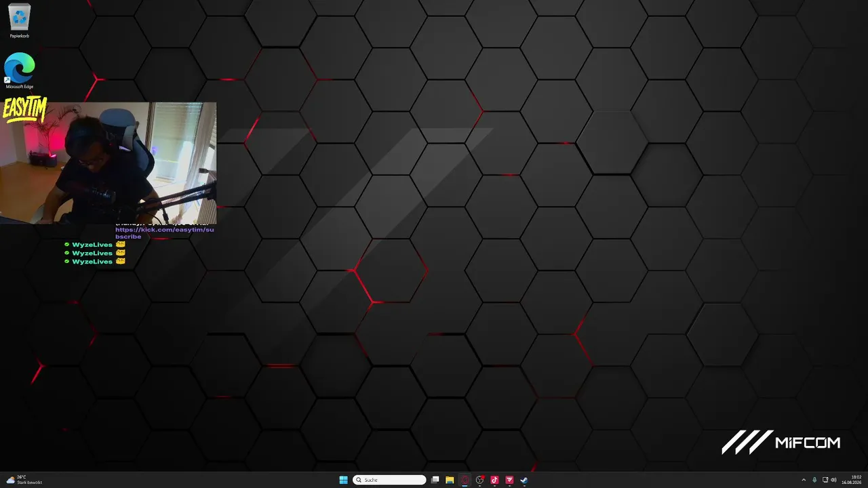Open the clock and date flyout
The image size is (868, 488).
[x=852, y=480]
